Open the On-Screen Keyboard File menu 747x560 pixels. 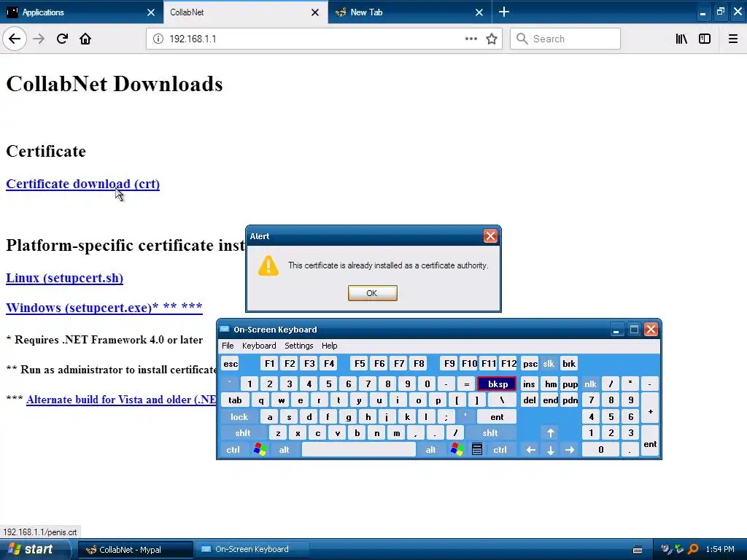click(x=228, y=346)
